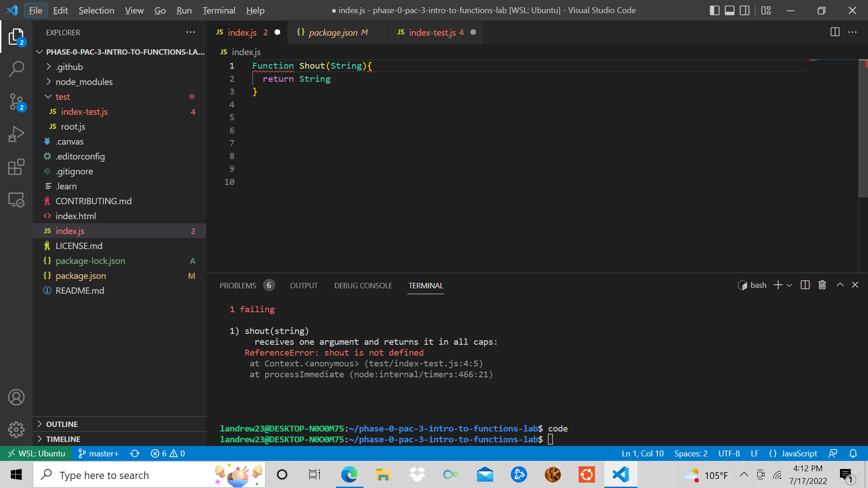Expand the TIMELINE section
868x488 pixels.
(119, 439)
